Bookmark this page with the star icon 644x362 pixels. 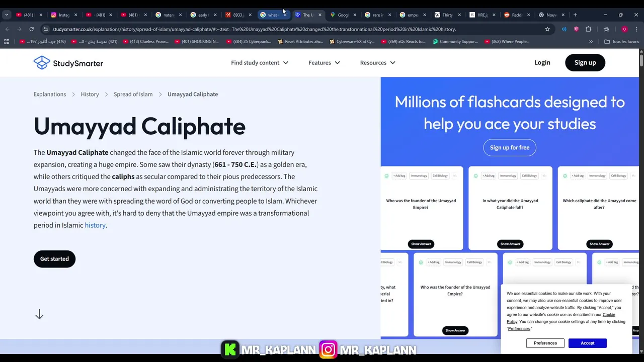547,29
